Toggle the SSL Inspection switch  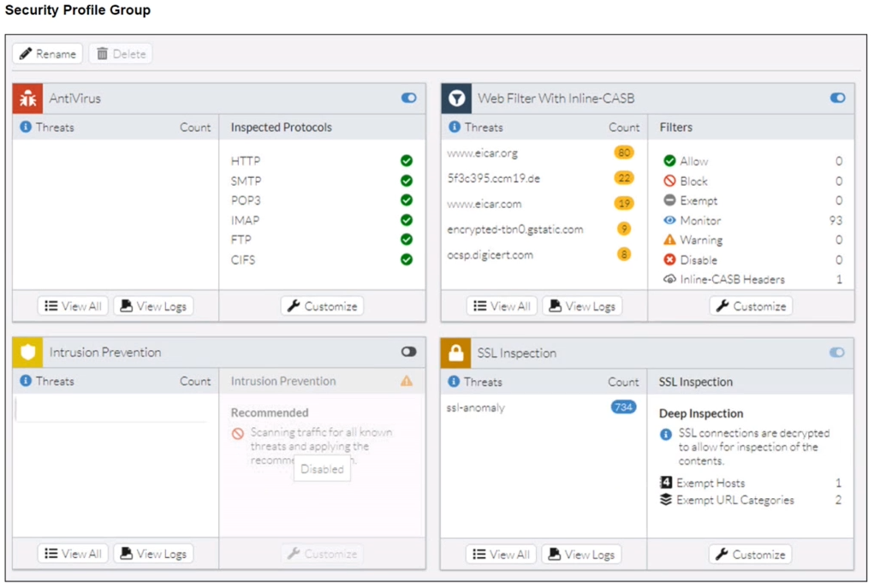click(836, 353)
